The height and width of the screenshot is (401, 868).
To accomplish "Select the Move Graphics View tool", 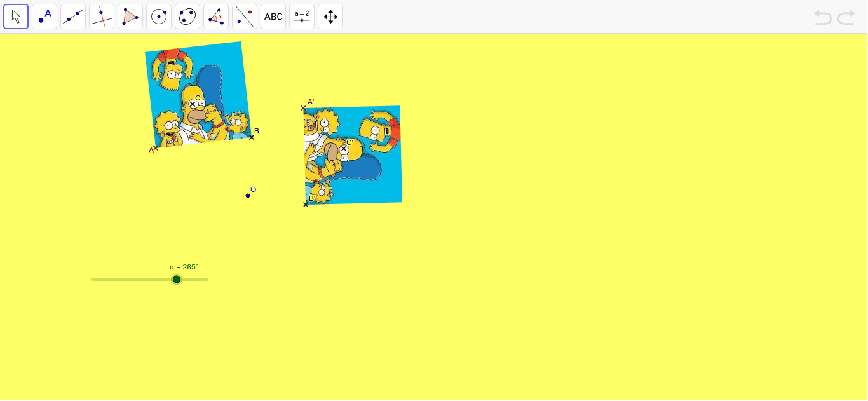I will point(330,17).
